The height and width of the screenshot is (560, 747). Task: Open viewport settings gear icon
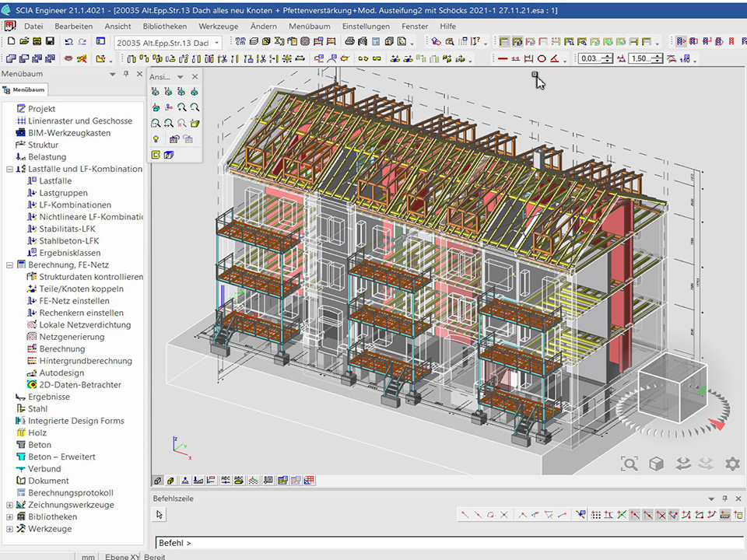pyautogui.click(x=732, y=464)
